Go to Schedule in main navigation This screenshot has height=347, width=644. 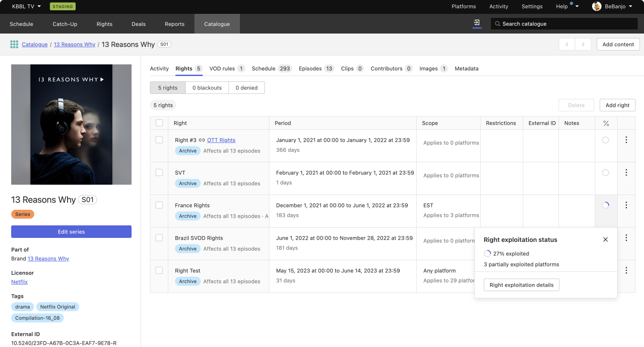coord(21,24)
